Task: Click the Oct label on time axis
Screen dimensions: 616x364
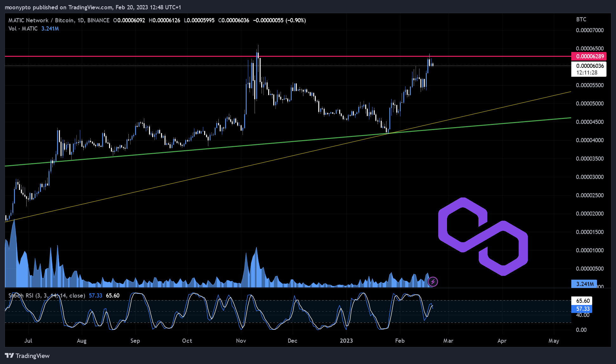Action: (x=187, y=341)
